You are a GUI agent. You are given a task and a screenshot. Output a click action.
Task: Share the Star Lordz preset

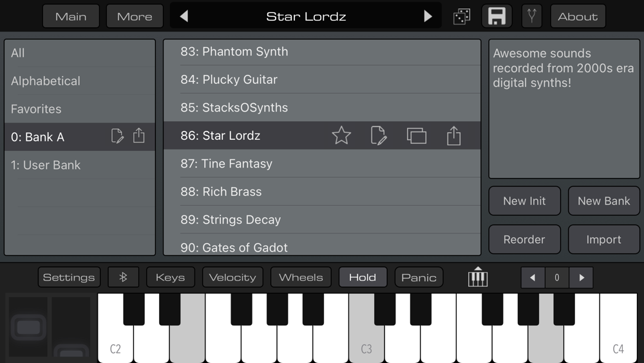pyautogui.click(x=454, y=135)
